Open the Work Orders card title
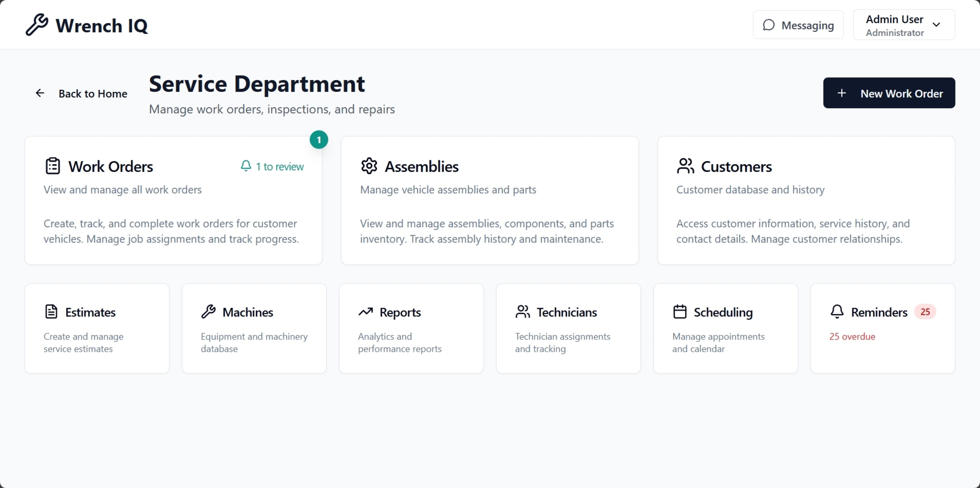Viewport: 980px width, 488px height. click(x=111, y=166)
